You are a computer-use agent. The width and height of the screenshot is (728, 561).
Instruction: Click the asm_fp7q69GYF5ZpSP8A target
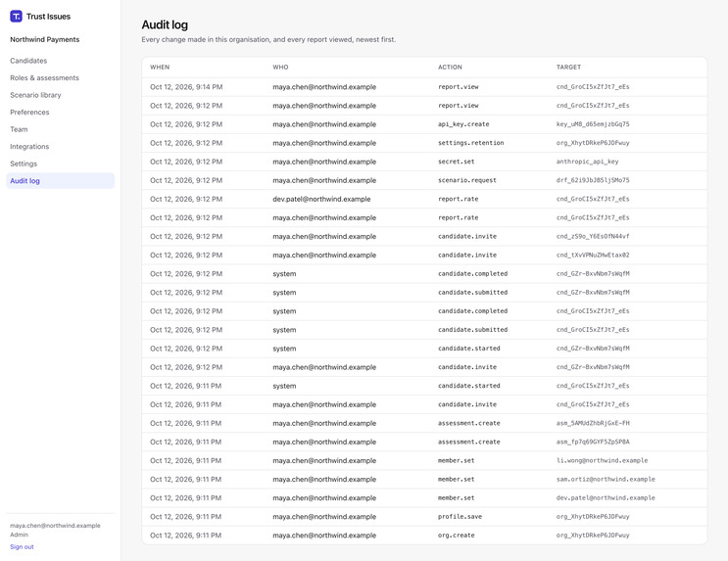pyautogui.click(x=593, y=442)
